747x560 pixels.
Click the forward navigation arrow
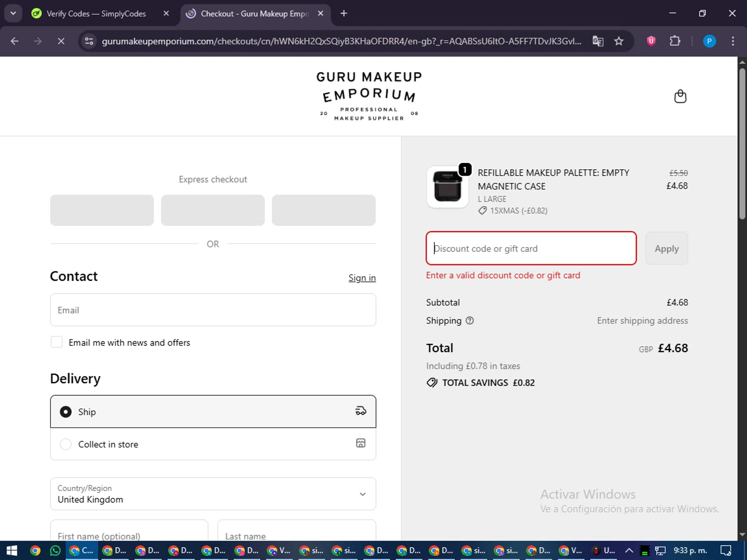click(x=38, y=41)
